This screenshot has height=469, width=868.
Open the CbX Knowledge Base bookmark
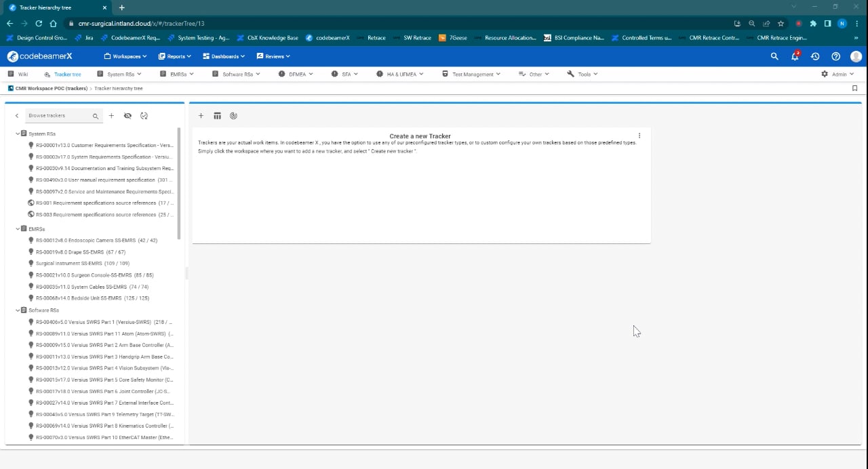tap(267, 38)
